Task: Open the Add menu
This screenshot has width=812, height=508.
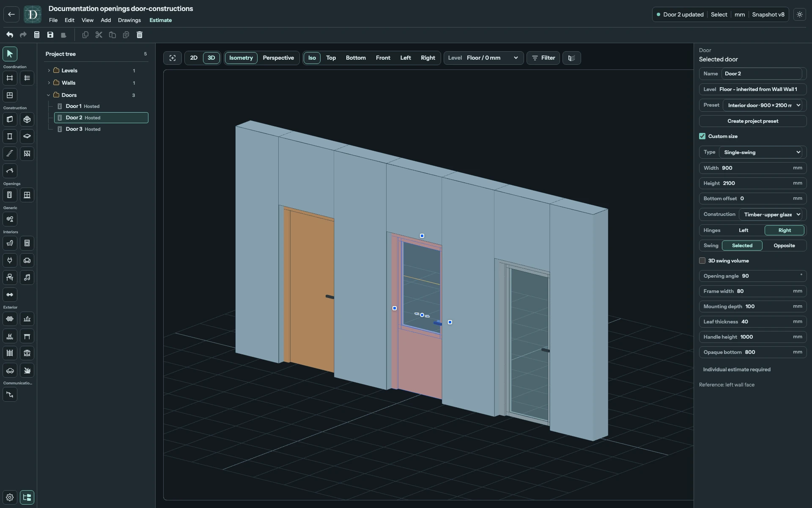Action: tap(106, 20)
